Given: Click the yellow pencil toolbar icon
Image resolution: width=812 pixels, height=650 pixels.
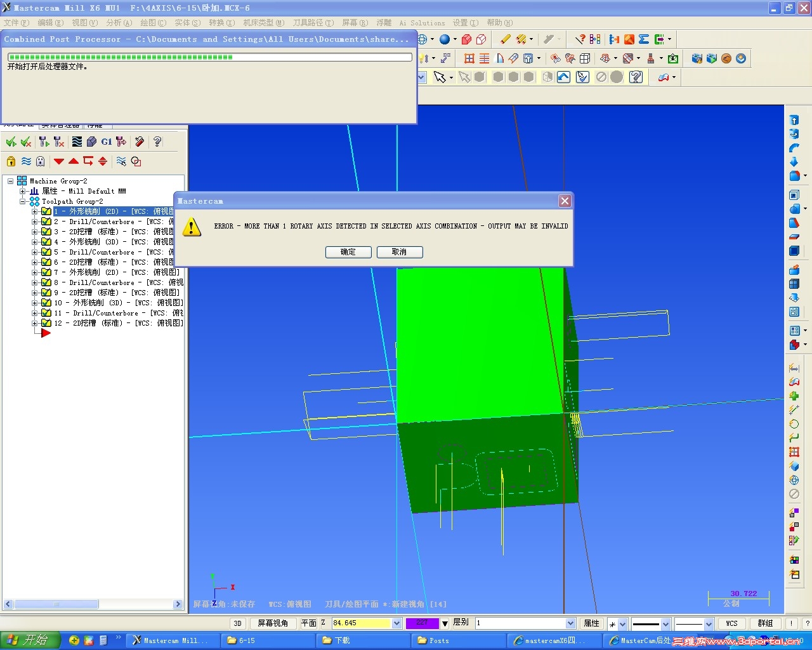Looking at the screenshot, I should (505, 39).
